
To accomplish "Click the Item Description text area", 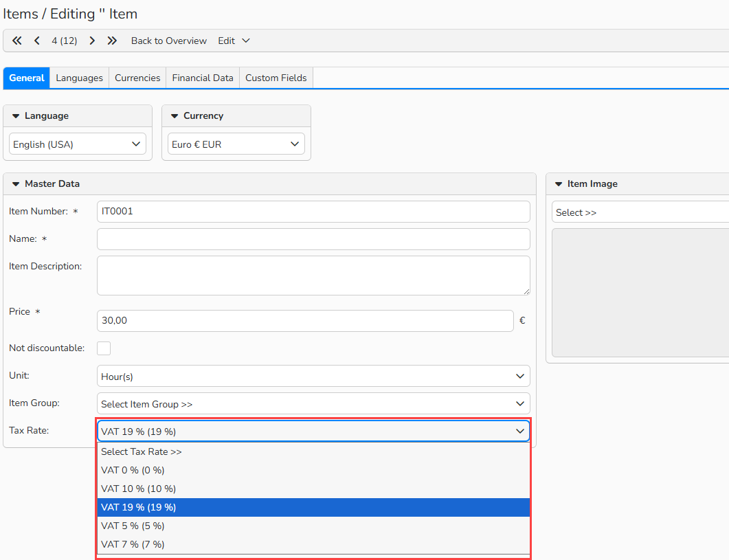I will [313, 276].
